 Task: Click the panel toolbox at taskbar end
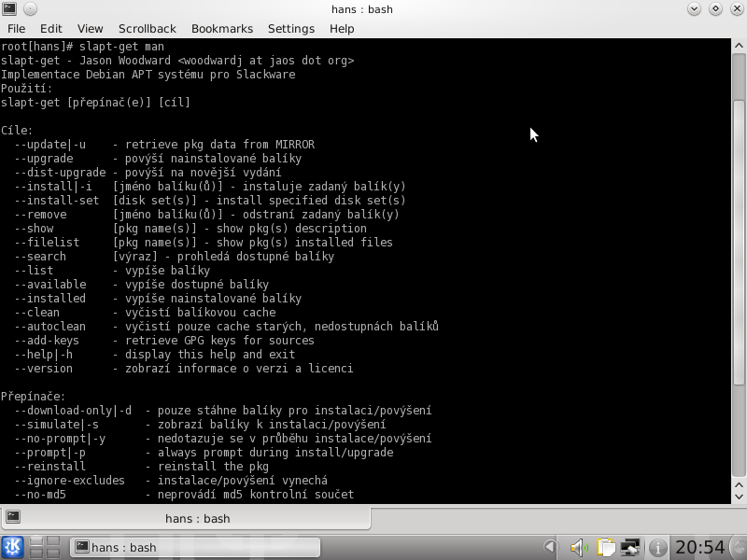[x=739, y=547]
